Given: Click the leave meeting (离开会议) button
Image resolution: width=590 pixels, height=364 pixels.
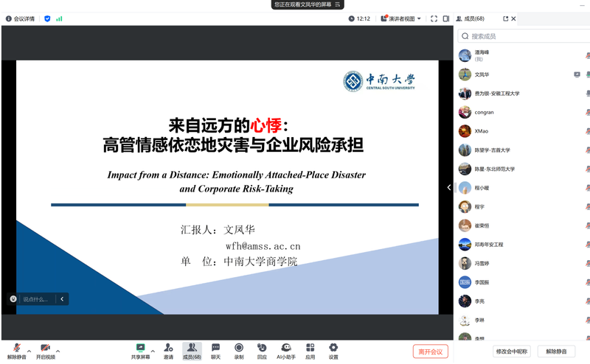Looking at the screenshot, I should [x=430, y=351].
